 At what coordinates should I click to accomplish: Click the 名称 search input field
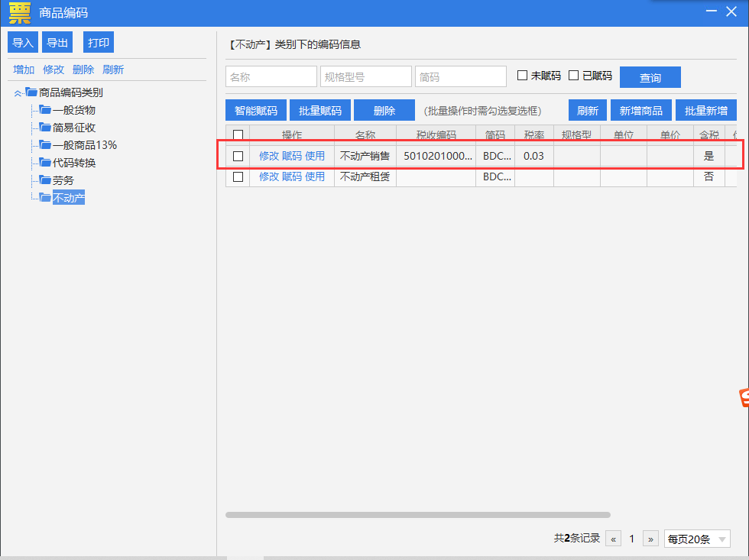pyautogui.click(x=271, y=76)
